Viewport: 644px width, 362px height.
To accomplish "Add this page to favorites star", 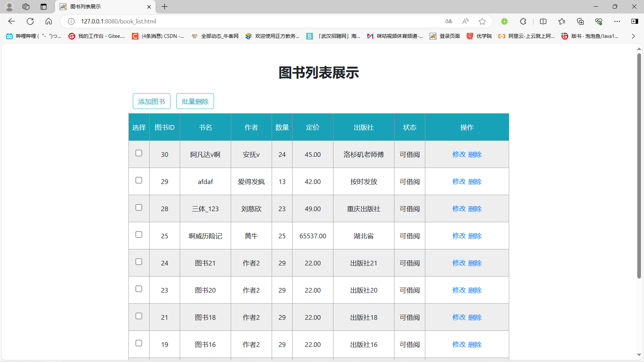I will coord(482,21).
